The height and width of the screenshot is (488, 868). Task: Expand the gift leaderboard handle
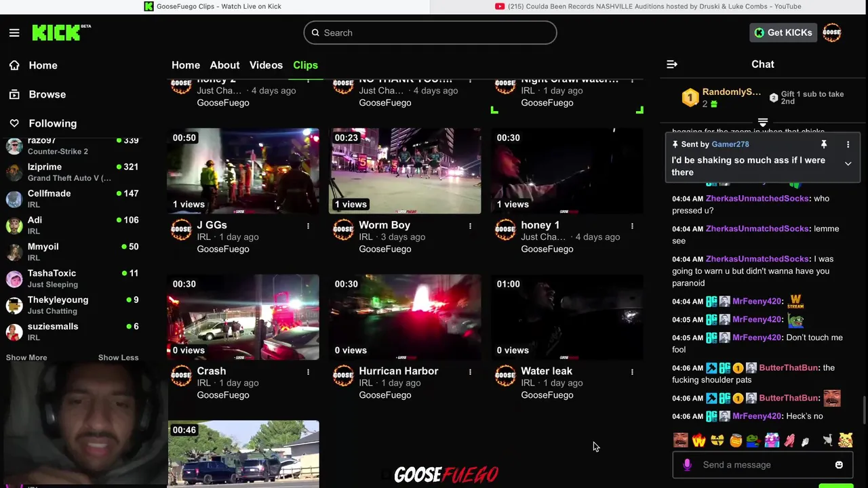[x=763, y=123]
